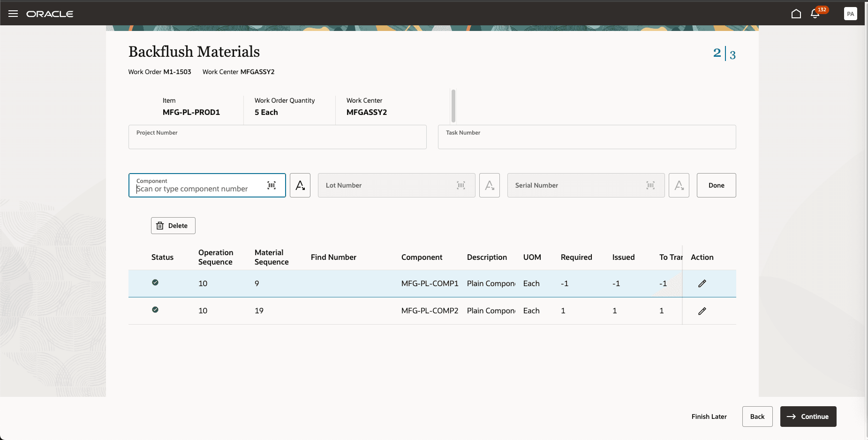Open the PA profile avatar menu
868x440 pixels.
coord(851,13)
